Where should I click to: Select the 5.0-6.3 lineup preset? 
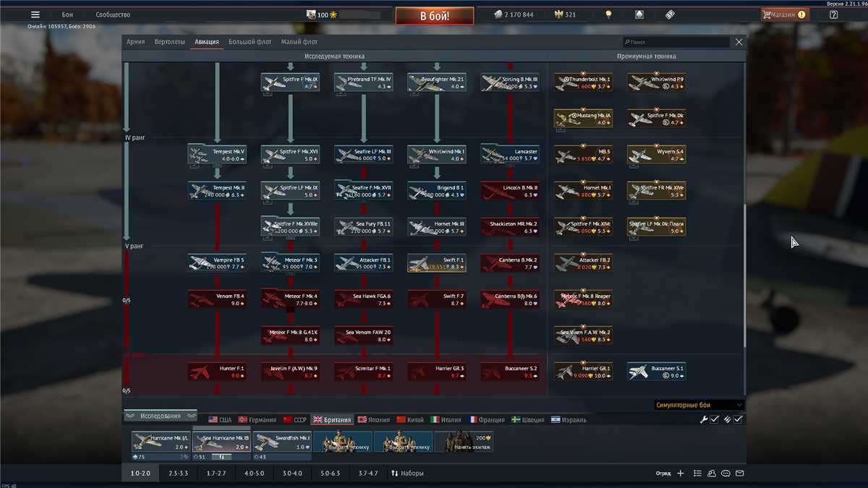[x=330, y=474]
